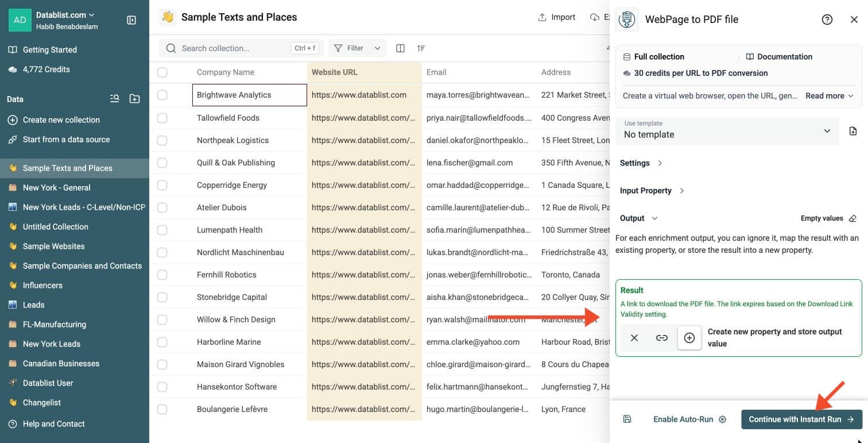Close the WebPage to PDF panel

tap(854, 20)
